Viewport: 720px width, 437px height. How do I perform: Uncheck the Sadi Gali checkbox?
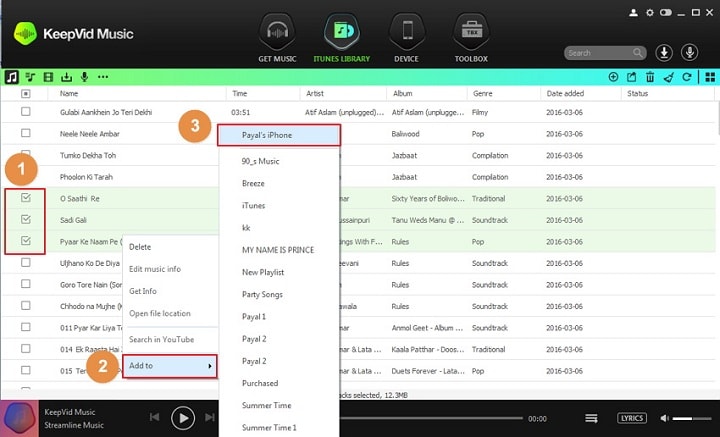[x=26, y=219]
